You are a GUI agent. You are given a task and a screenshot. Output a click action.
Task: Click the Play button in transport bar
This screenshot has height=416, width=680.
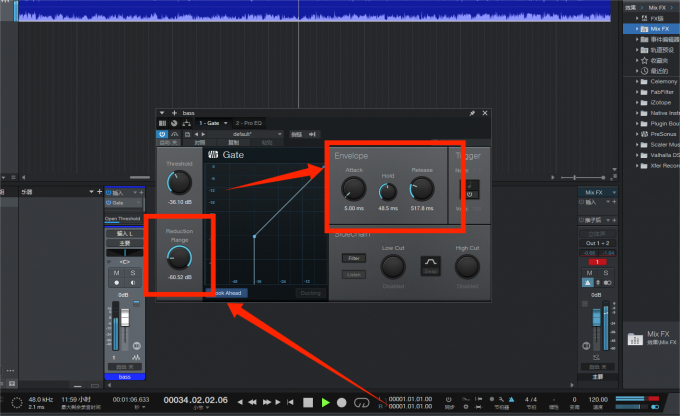point(325,402)
